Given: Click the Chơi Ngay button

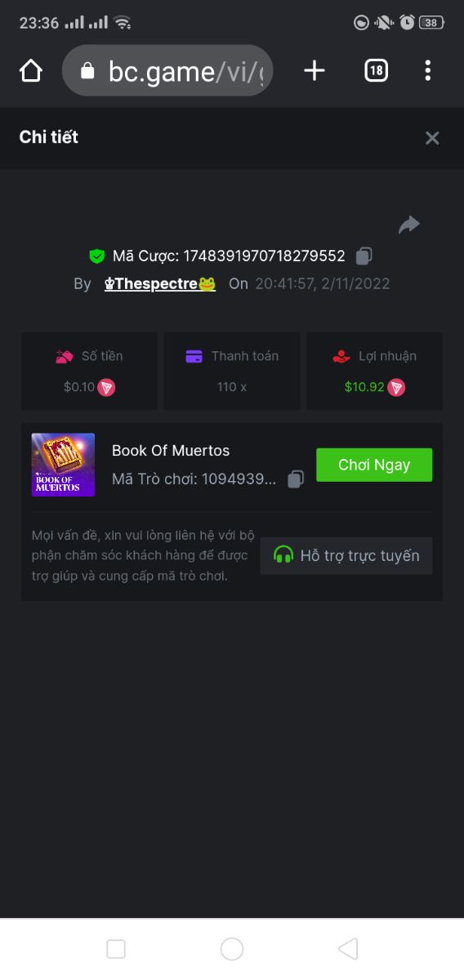Looking at the screenshot, I should click(x=374, y=465).
